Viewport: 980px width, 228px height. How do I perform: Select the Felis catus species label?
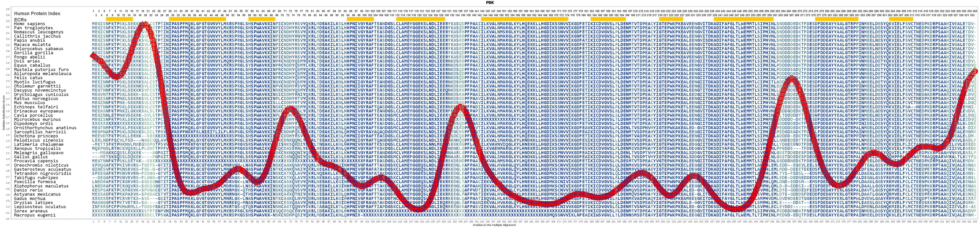pyautogui.click(x=28, y=78)
